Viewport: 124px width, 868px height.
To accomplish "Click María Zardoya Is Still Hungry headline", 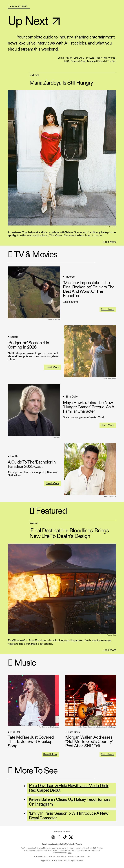I will tap(61, 83).
